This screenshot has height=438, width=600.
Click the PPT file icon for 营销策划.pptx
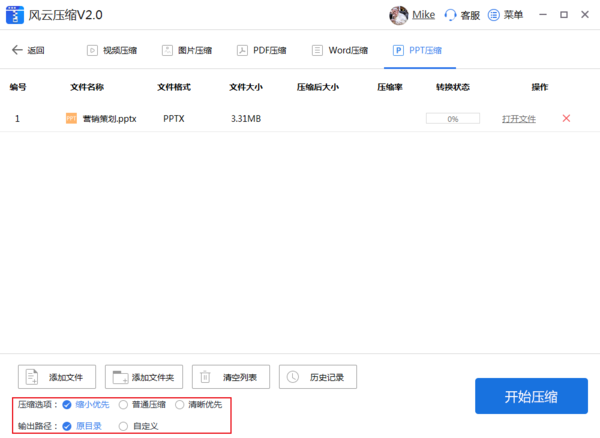(71, 118)
